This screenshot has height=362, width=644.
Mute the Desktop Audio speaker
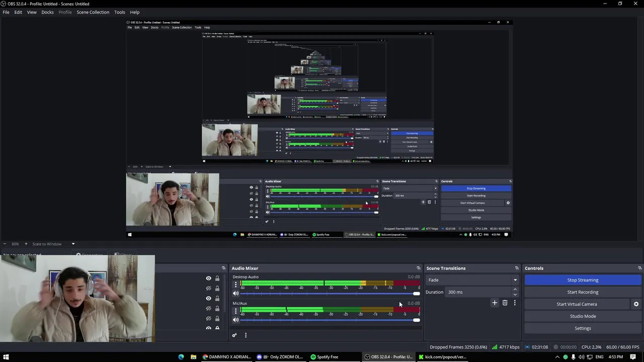pyautogui.click(x=235, y=293)
